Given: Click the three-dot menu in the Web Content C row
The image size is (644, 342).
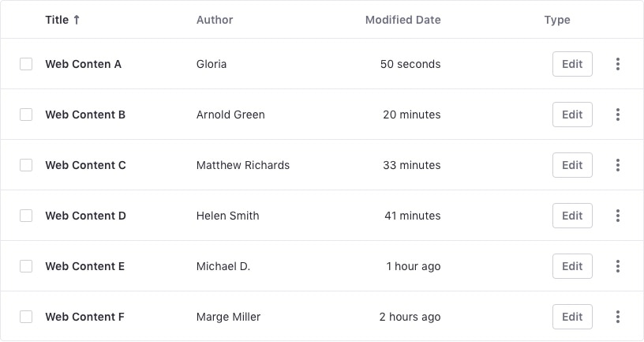Looking at the screenshot, I should (617, 165).
